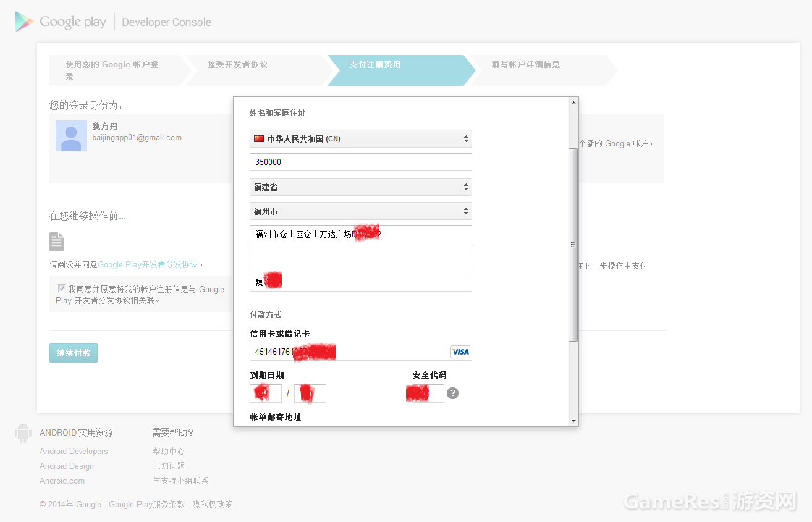Click the security code help question mark

click(x=453, y=393)
